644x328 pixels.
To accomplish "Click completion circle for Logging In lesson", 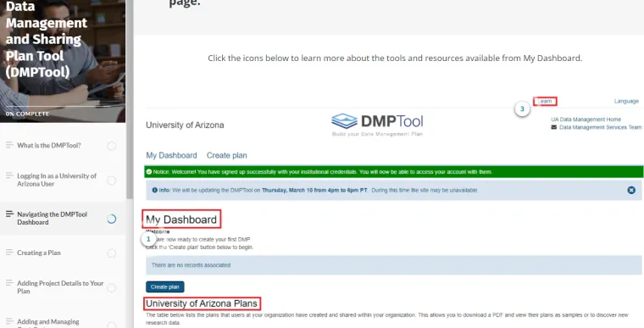I will [x=111, y=180].
